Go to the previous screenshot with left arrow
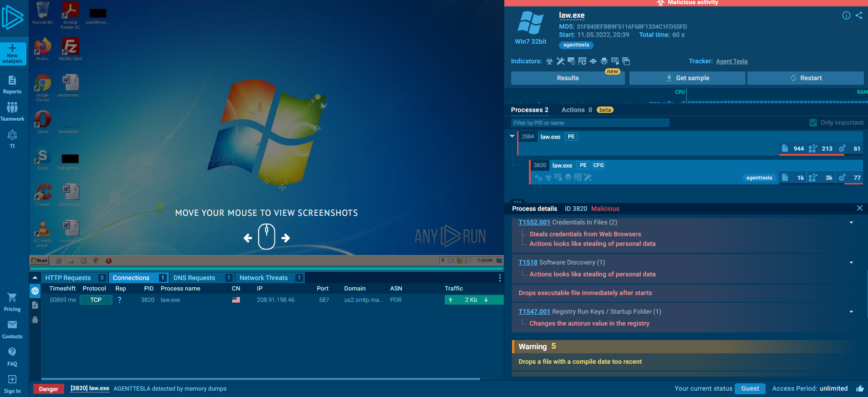Image resolution: width=868 pixels, height=397 pixels. click(248, 238)
